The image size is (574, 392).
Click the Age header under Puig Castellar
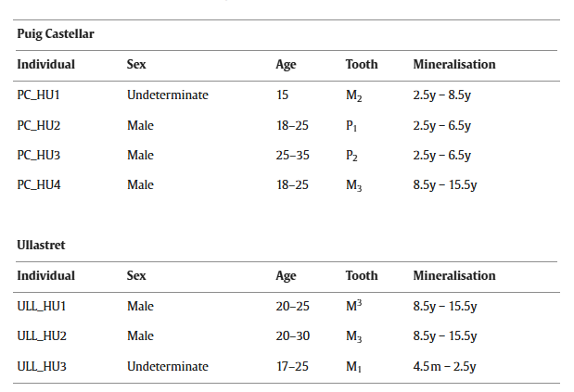point(286,65)
